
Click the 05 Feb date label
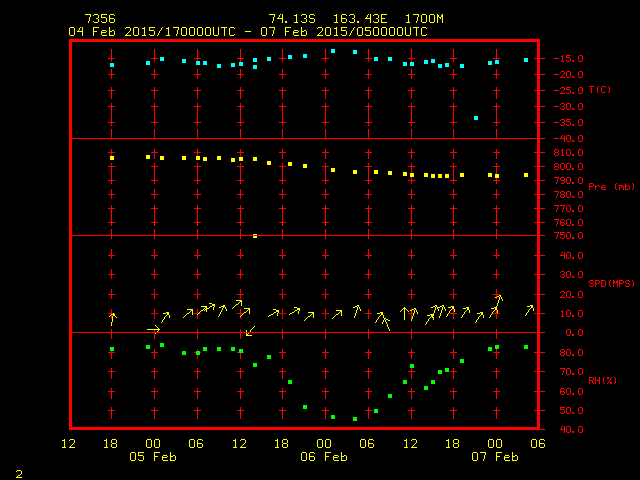point(153,456)
